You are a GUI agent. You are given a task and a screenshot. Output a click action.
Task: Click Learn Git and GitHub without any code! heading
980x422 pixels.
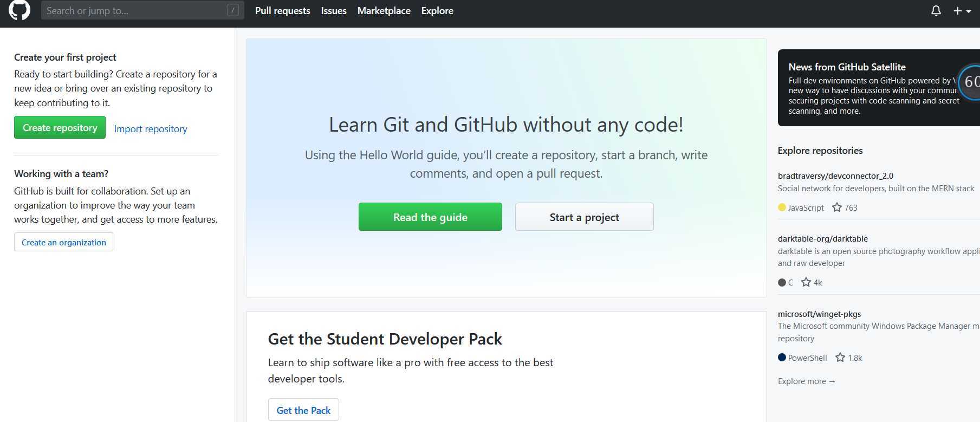(506, 125)
